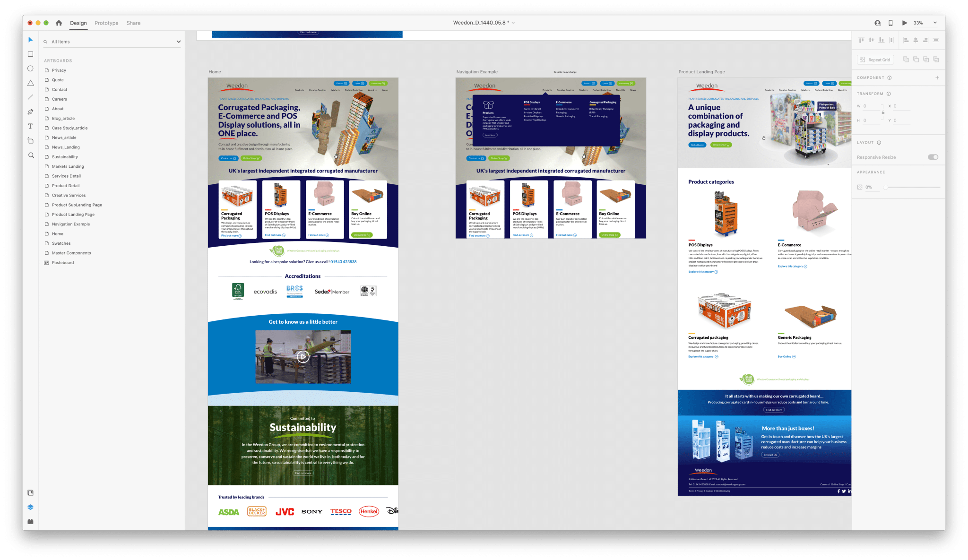The image size is (968, 560).
Task: Open the 33% zoom level dropdown
Action: point(934,23)
